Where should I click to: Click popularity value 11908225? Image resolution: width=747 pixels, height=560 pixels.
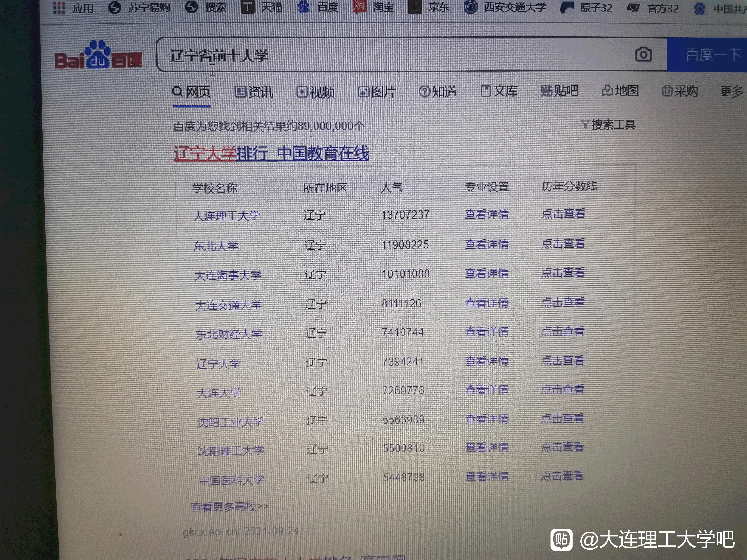click(405, 245)
